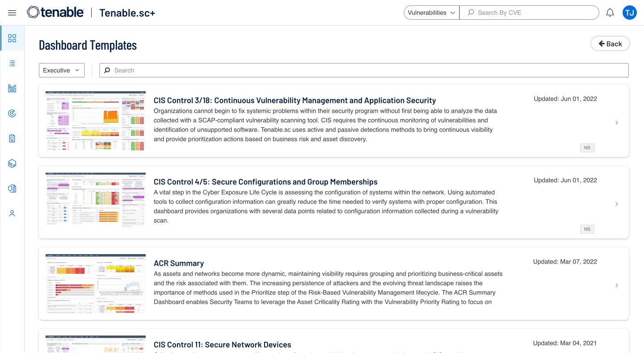The image size is (644, 353).
Task: Open the TJ user avatar menu
Action: tap(630, 13)
